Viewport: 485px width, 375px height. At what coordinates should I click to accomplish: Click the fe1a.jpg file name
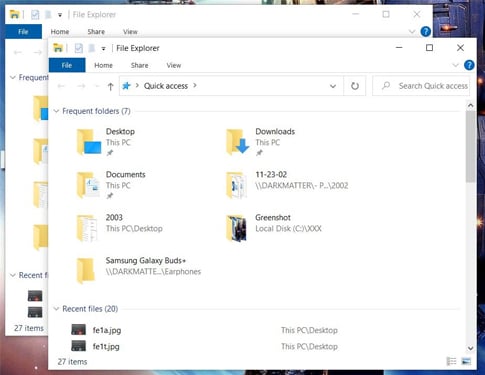tap(107, 330)
